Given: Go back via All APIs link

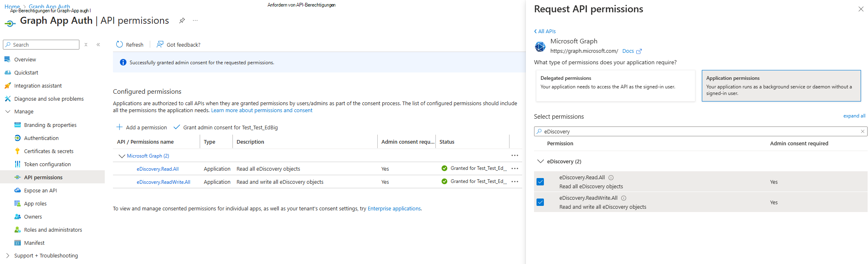Looking at the screenshot, I should pos(545,31).
